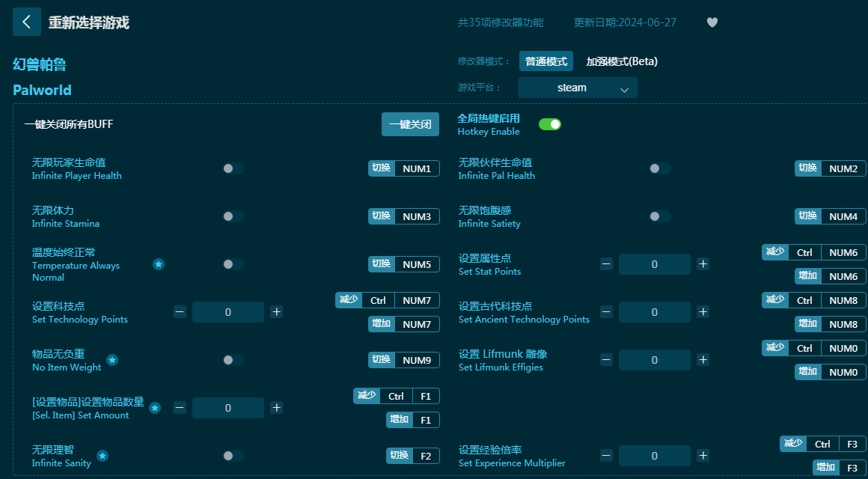
Task: Click the Set Experience Multiplier value field
Action: [654, 456]
